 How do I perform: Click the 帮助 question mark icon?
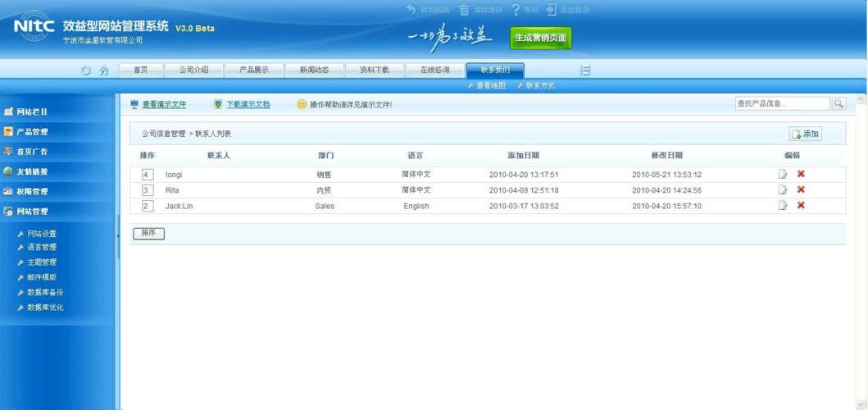coord(515,9)
